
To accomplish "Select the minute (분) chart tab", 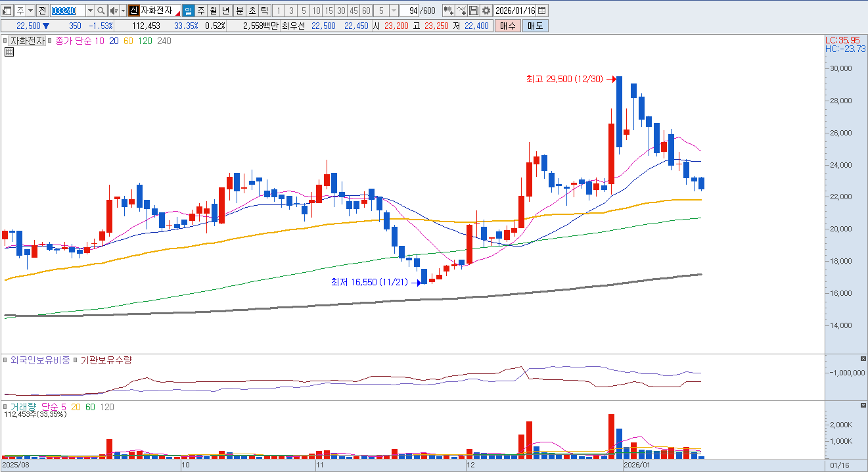I will point(239,11).
